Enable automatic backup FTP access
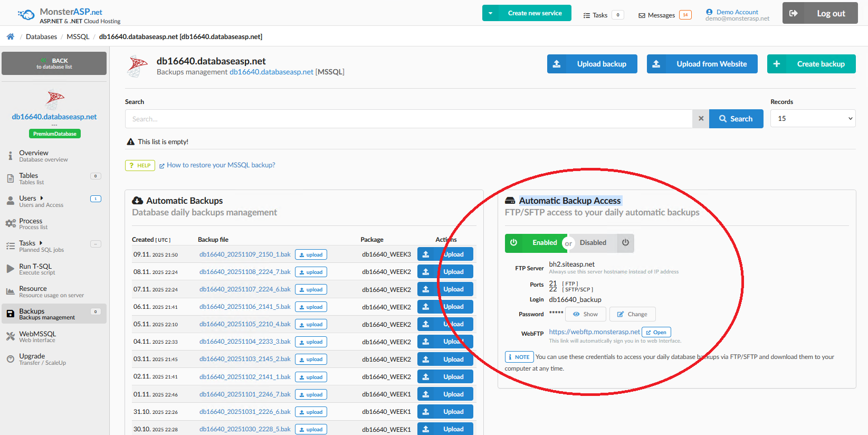 (x=536, y=243)
